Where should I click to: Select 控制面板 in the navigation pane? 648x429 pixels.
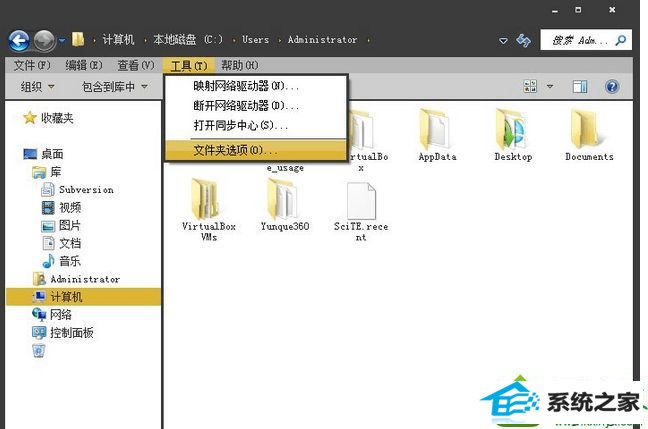(x=71, y=332)
